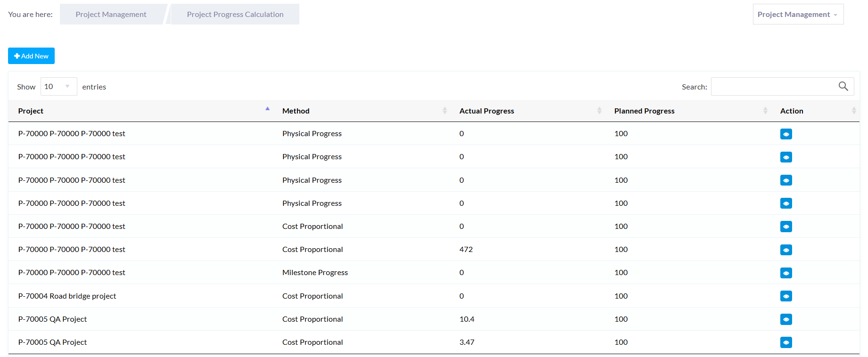The image size is (868, 357).
Task: Click 'Cost Proportional' in the 472 row
Action: [x=313, y=250]
